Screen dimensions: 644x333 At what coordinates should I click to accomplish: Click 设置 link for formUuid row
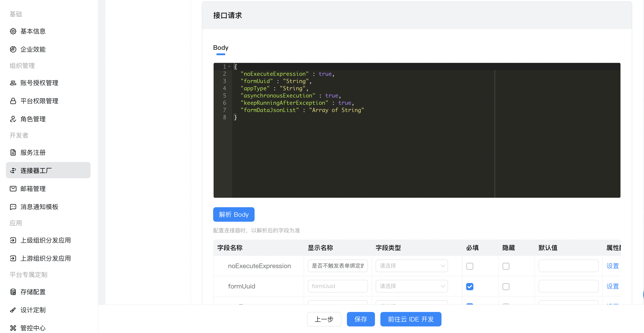612,286
